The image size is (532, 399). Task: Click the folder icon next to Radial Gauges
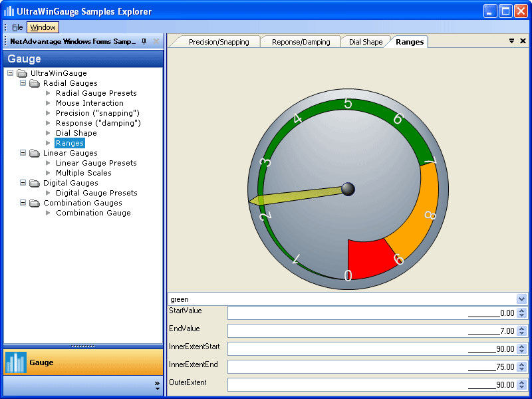(x=35, y=83)
